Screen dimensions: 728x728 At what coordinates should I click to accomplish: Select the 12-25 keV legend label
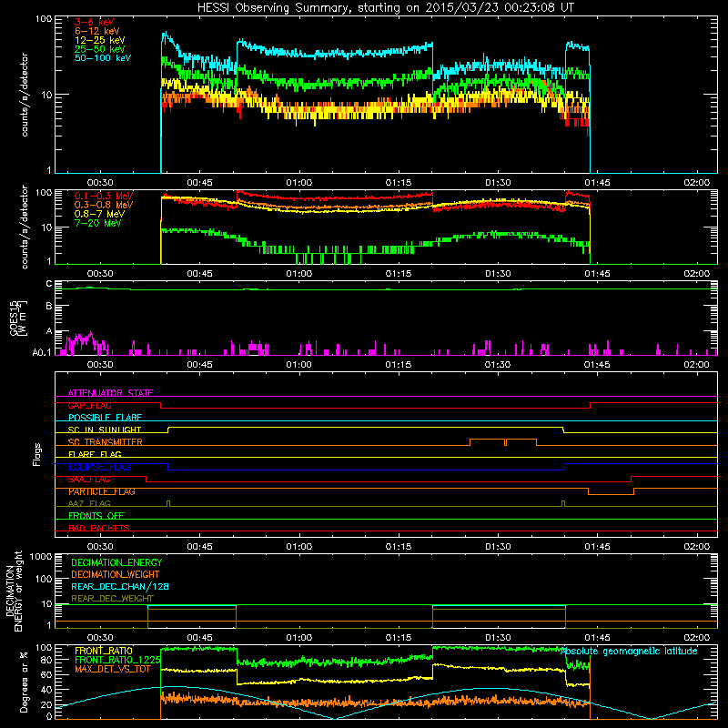pos(100,40)
